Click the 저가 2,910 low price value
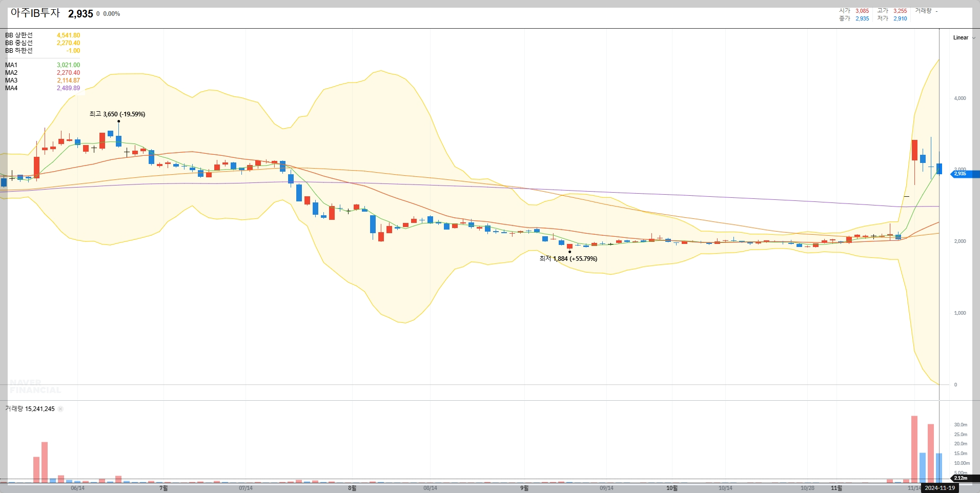The width and height of the screenshot is (980, 493). click(900, 18)
